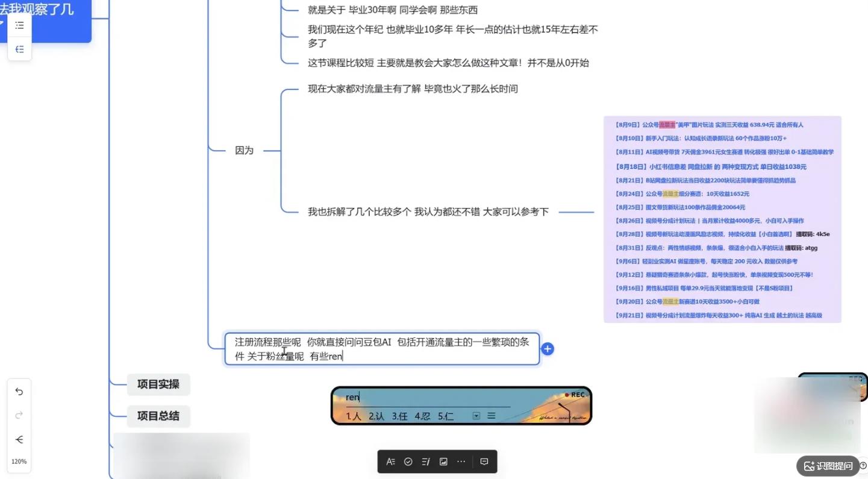Choose candidate 5.仁 in the input bar

point(446,416)
